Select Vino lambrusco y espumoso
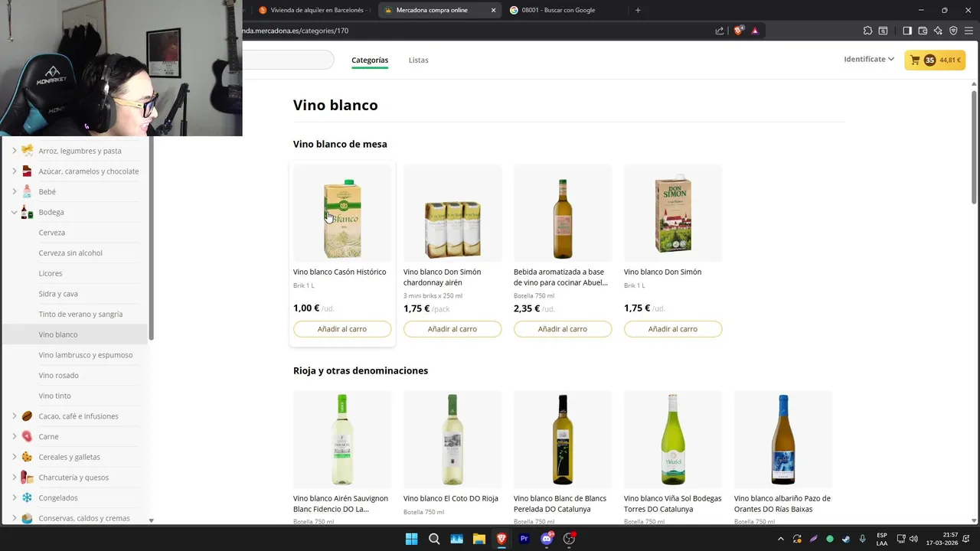Screen dimensions: 980x551 click(86, 355)
